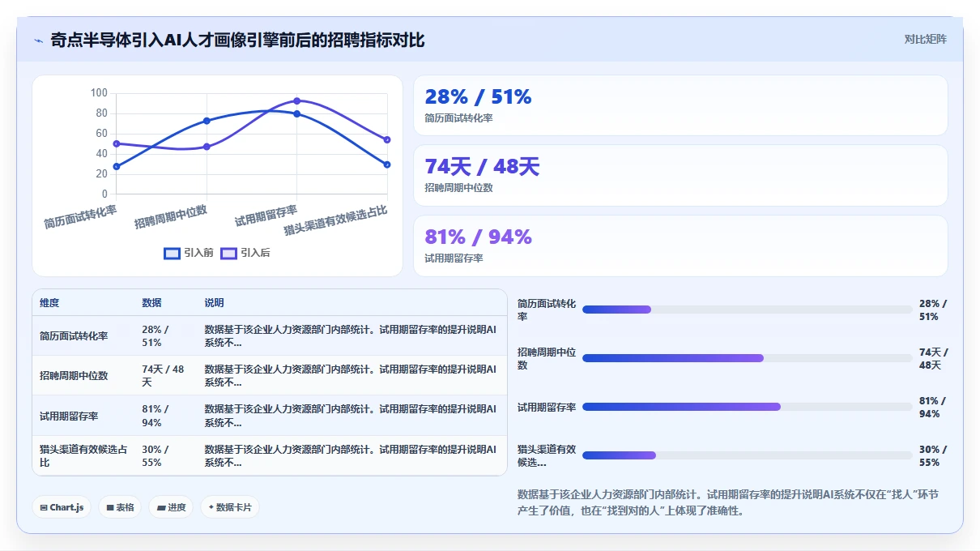The height and width of the screenshot is (551, 980).
Task: Click the 维度 column header
Action: (49, 303)
